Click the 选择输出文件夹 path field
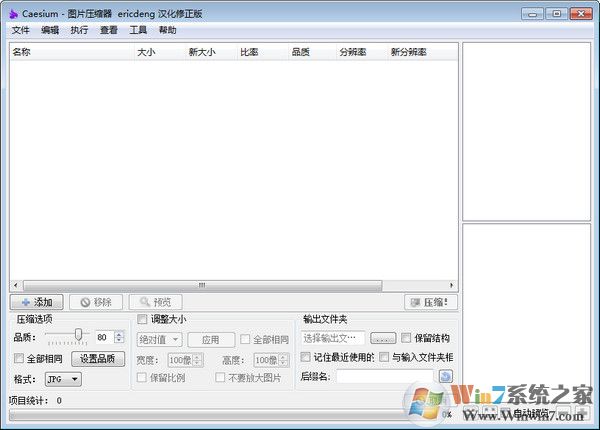 (x=333, y=338)
